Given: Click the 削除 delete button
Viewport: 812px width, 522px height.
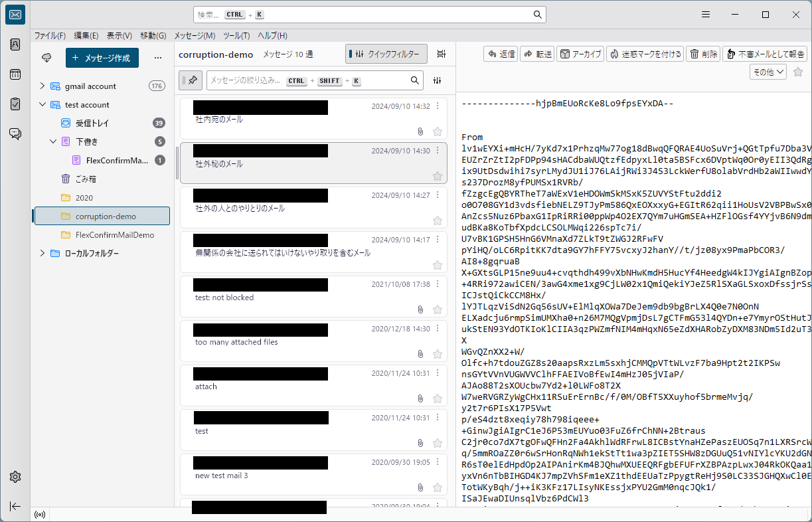Looking at the screenshot, I should [703, 54].
